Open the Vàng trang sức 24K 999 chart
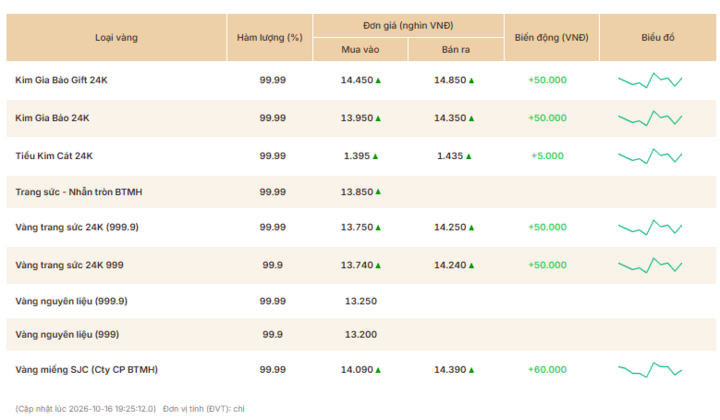720x420 pixels. (x=650, y=265)
